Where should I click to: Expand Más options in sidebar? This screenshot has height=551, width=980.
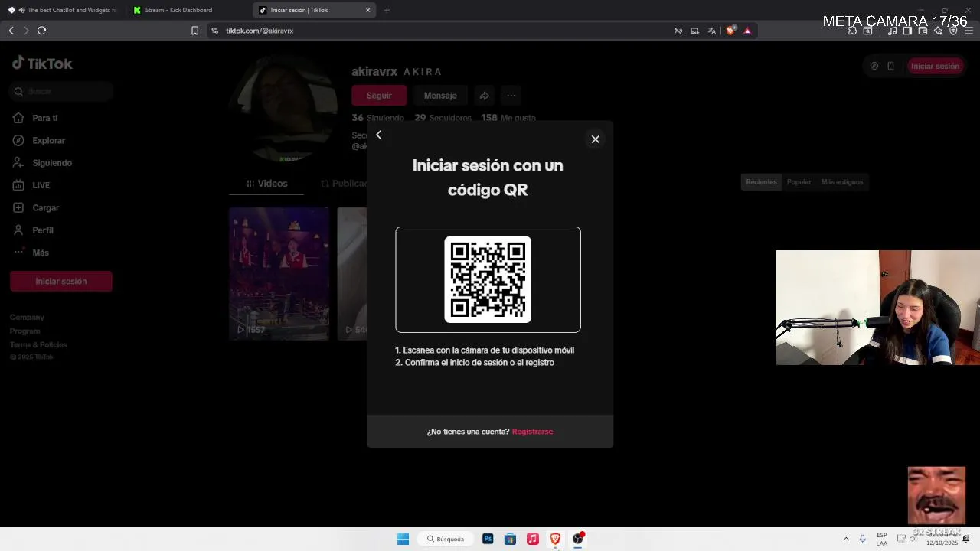40,253
